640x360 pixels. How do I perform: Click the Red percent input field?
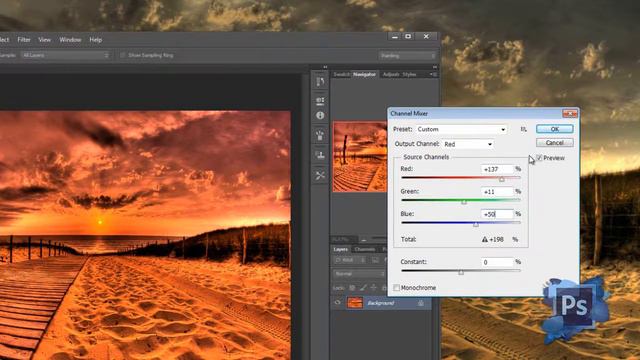tap(497, 169)
